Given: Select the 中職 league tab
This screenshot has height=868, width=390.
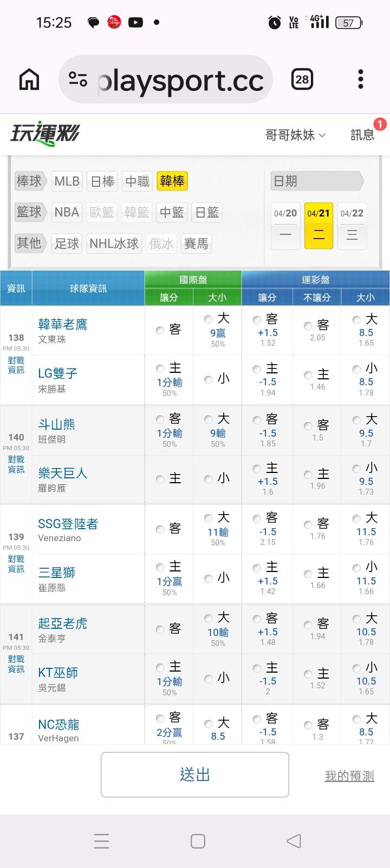Looking at the screenshot, I should [137, 181].
